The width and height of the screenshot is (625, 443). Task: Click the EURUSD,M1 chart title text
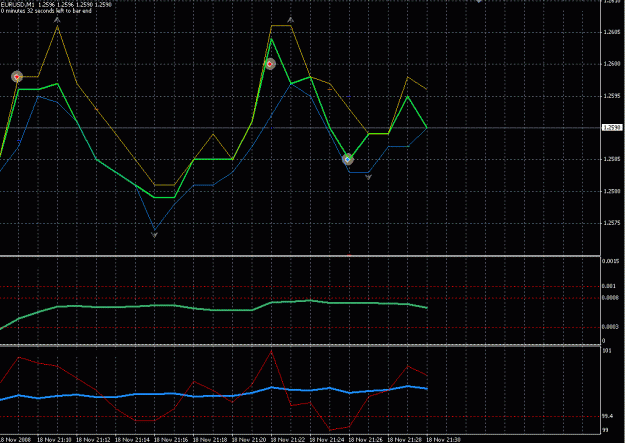[56, 5]
